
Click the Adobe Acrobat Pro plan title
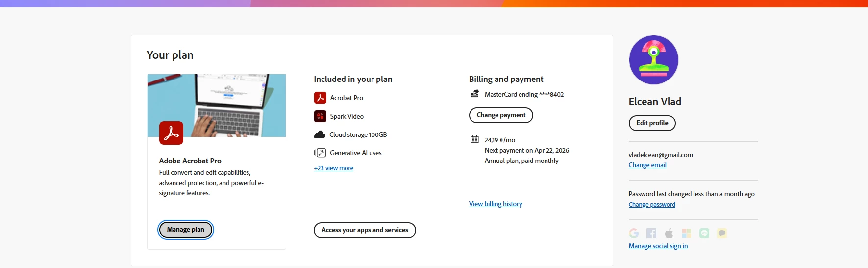tap(190, 161)
